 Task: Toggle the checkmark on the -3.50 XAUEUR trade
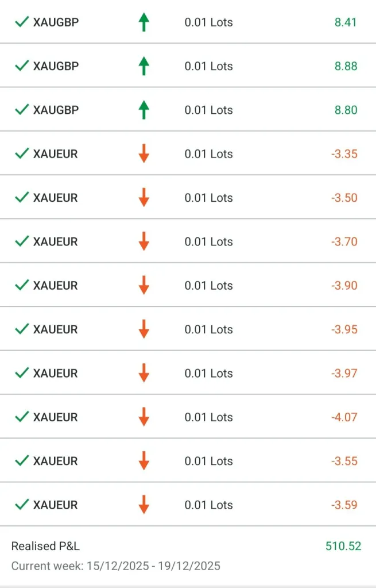point(22,198)
